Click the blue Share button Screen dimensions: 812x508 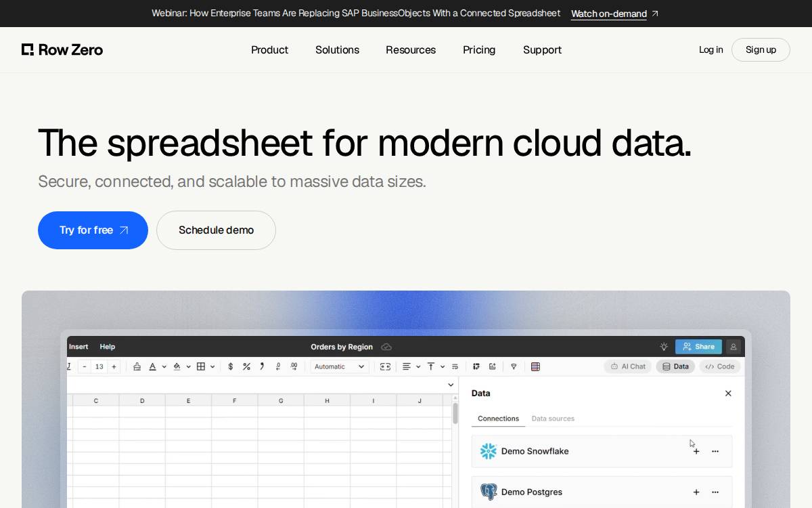tap(698, 347)
